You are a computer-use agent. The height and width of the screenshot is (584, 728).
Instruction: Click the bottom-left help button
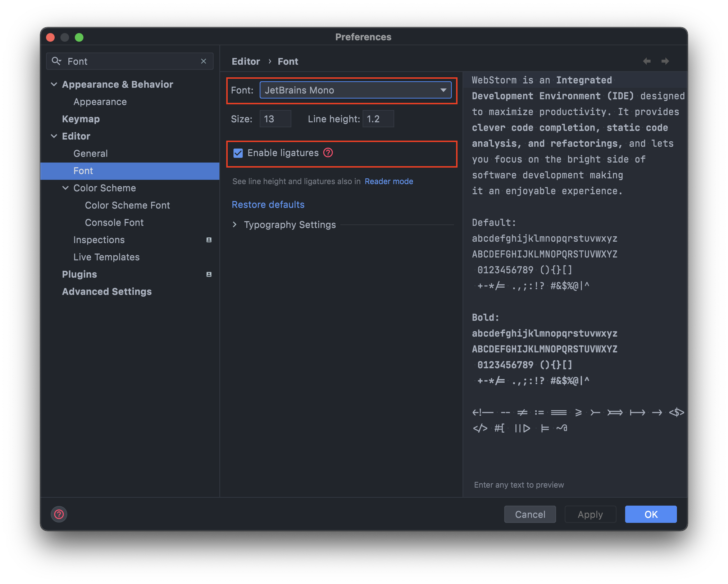[x=59, y=514]
